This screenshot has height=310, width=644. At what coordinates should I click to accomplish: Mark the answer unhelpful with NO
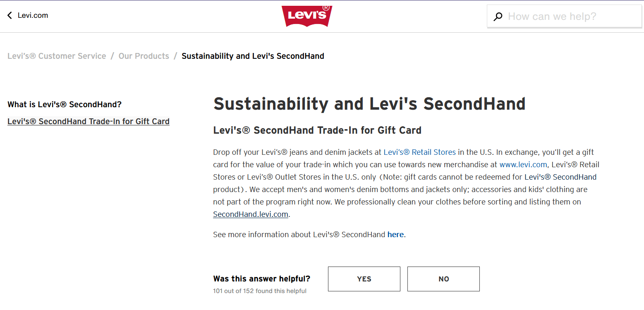(443, 279)
